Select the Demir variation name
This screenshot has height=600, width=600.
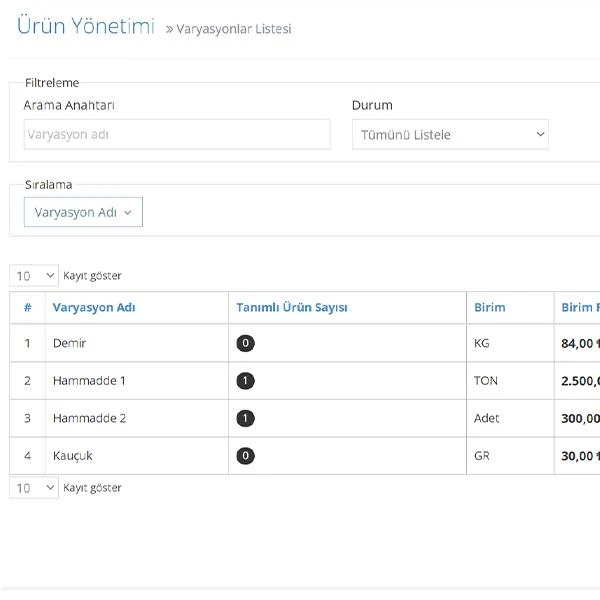69,343
